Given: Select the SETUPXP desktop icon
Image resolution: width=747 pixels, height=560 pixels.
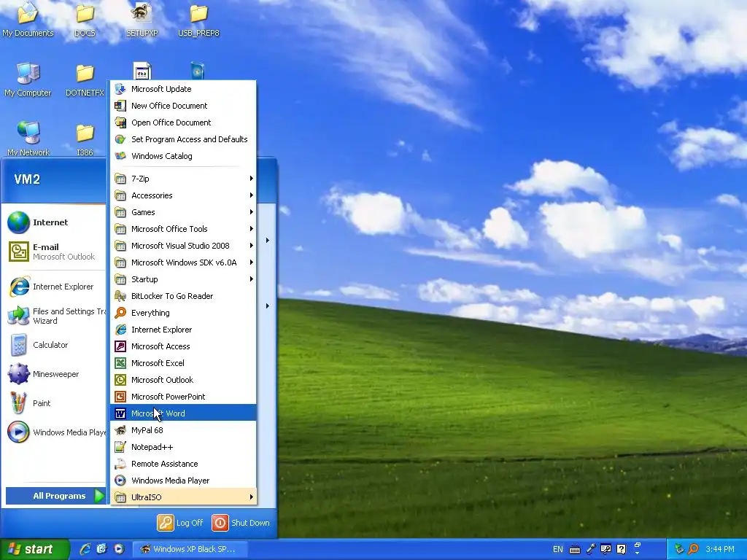Looking at the screenshot, I should [142, 19].
